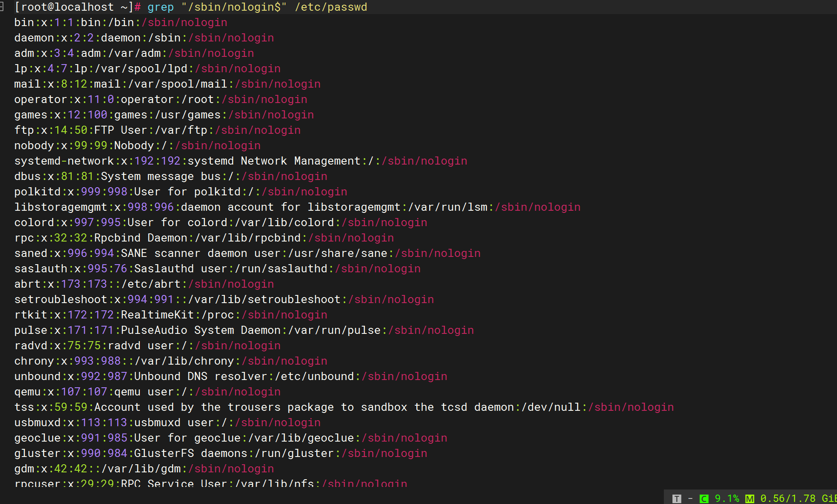The width and height of the screenshot is (837, 504).
Task: Collapse the grep command output block
Action: (2, 7)
